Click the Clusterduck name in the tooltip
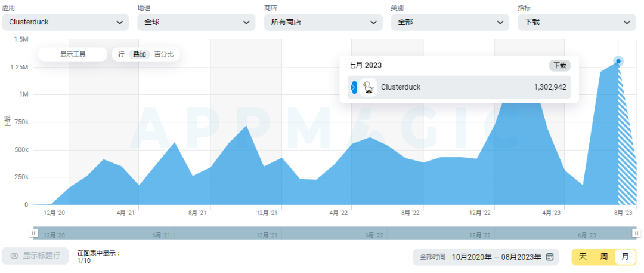The width and height of the screenshot is (644, 273). (x=401, y=87)
